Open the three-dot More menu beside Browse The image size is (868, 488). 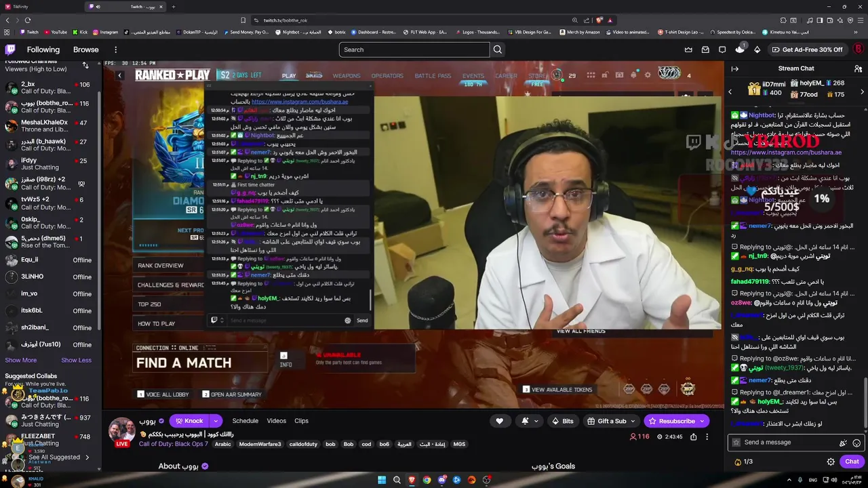tap(115, 49)
